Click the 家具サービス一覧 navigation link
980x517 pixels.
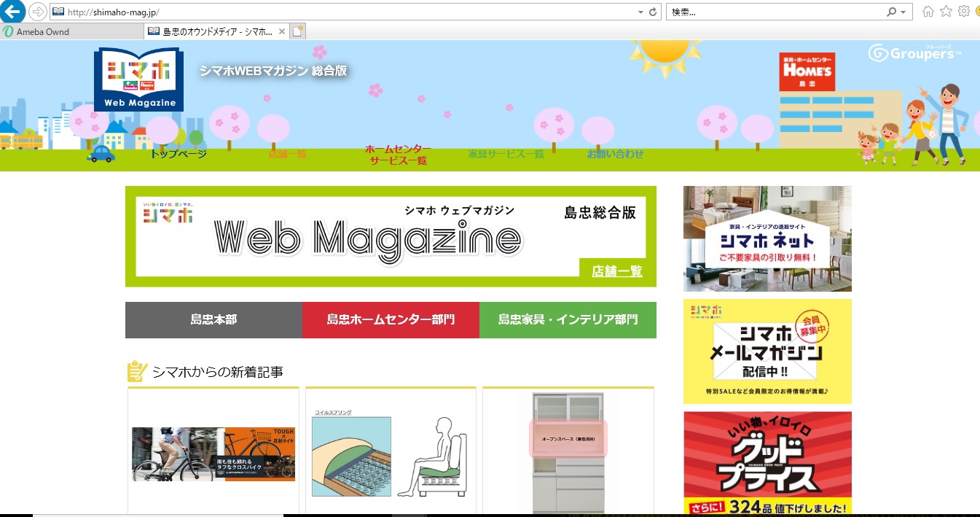(x=506, y=154)
